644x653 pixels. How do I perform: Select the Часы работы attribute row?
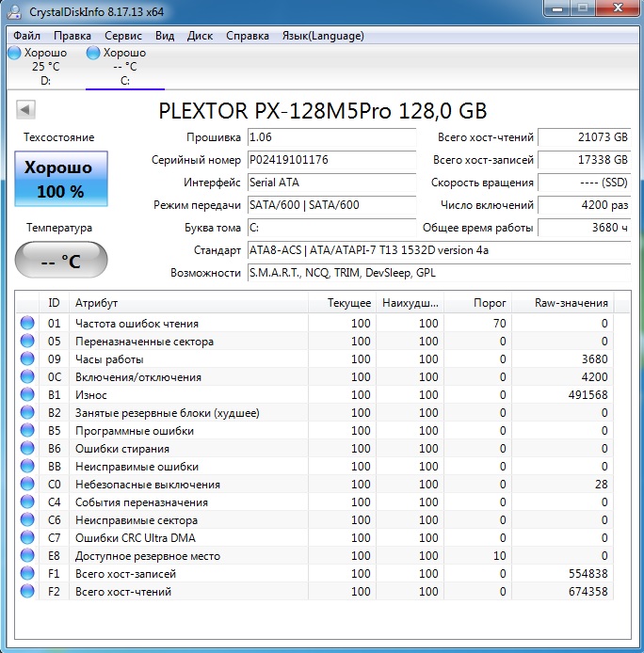tap(188, 359)
